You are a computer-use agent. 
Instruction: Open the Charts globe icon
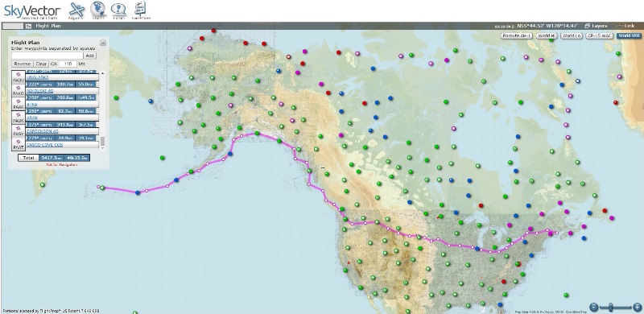[97, 10]
